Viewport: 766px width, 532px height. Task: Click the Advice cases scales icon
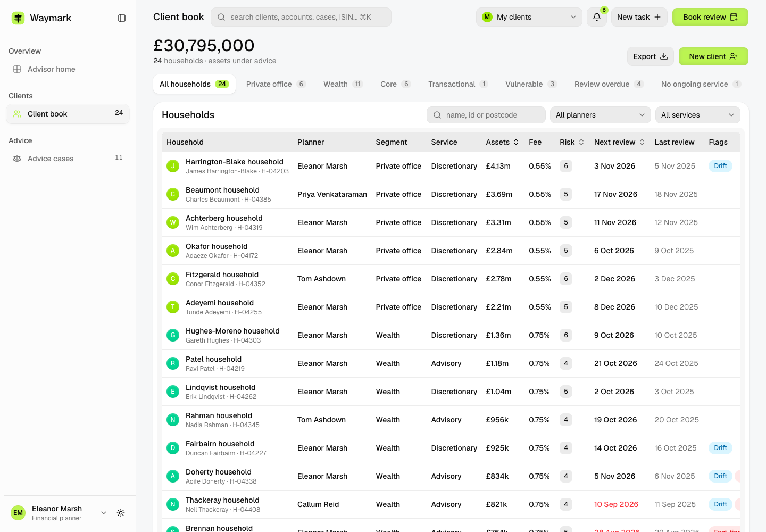tap(17, 159)
